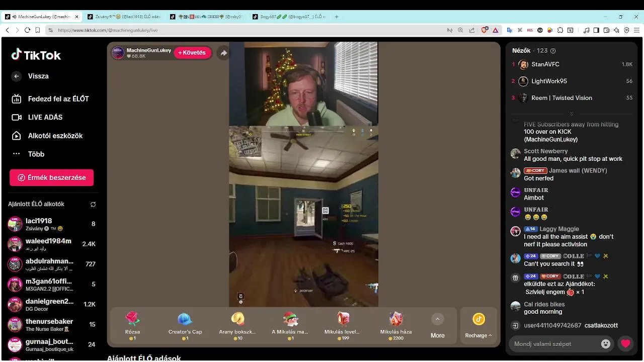Image resolution: width=644 pixels, height=362 pixels.
Task: Open thenursebaker live stream
Action: (51, 325)
